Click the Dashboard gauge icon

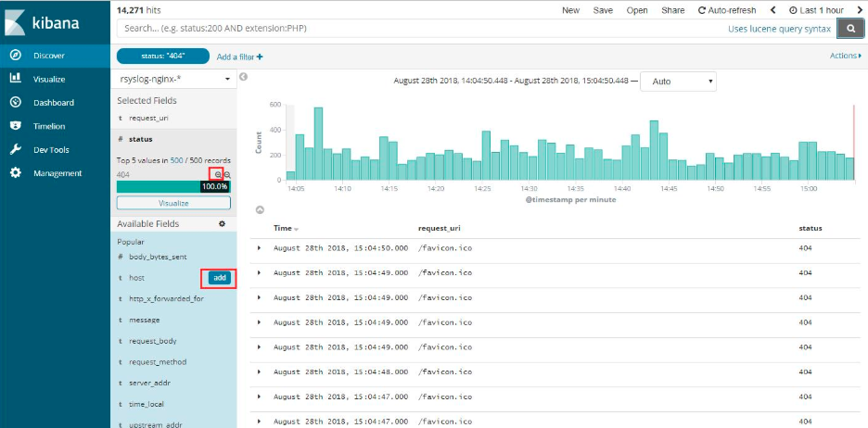(16, 102)
